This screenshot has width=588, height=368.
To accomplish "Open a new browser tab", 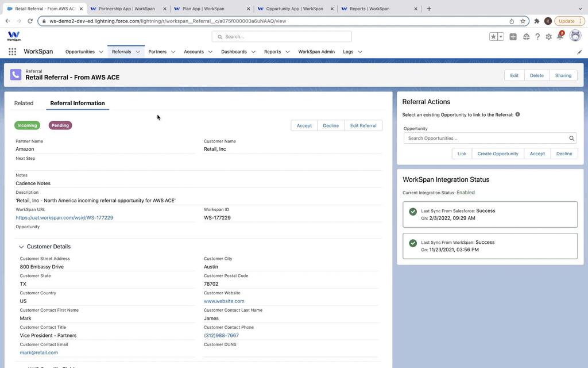I will click(x=429, y=9).
